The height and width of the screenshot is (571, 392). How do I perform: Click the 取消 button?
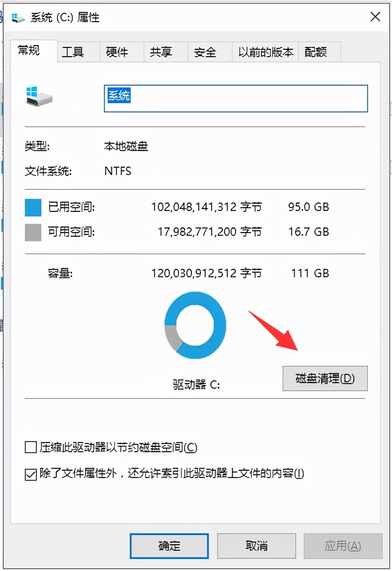pyautogui.click(x=256, y=546)
